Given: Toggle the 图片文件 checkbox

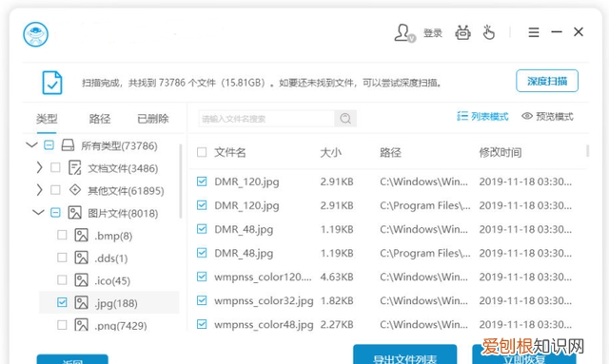Looking at the screenshot, I should (55, 213).
